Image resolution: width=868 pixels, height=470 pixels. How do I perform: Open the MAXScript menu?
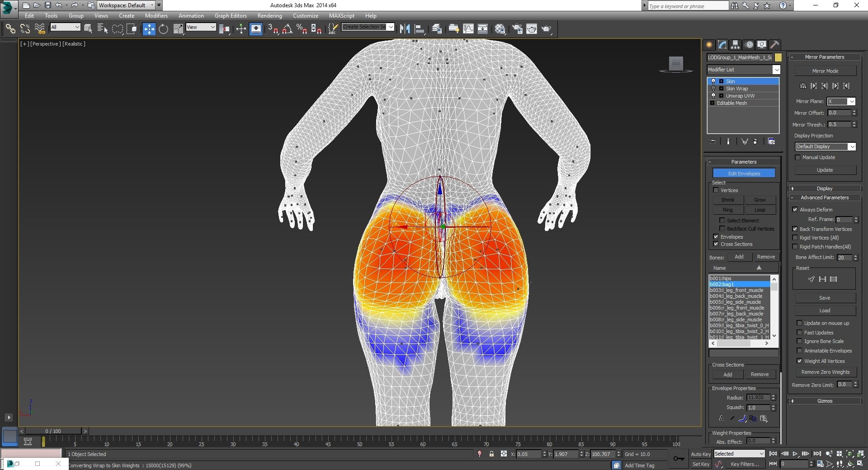(341, 15)
